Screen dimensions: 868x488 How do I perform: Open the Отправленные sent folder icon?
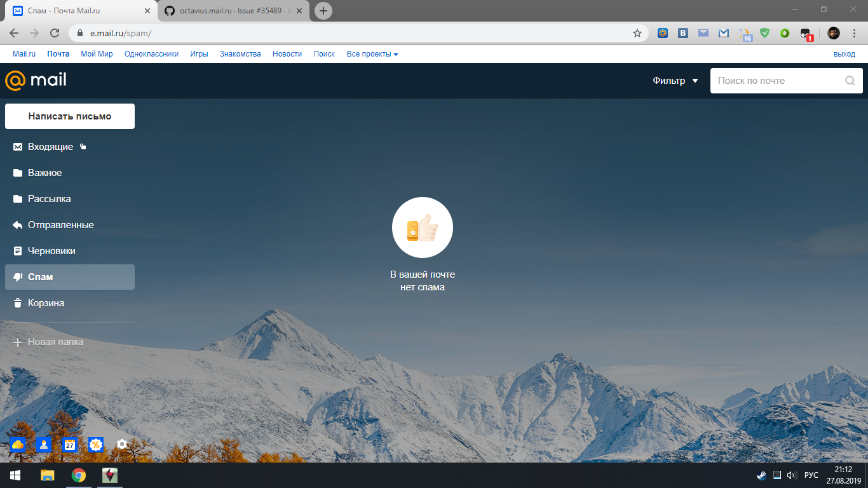coord(17,224)
